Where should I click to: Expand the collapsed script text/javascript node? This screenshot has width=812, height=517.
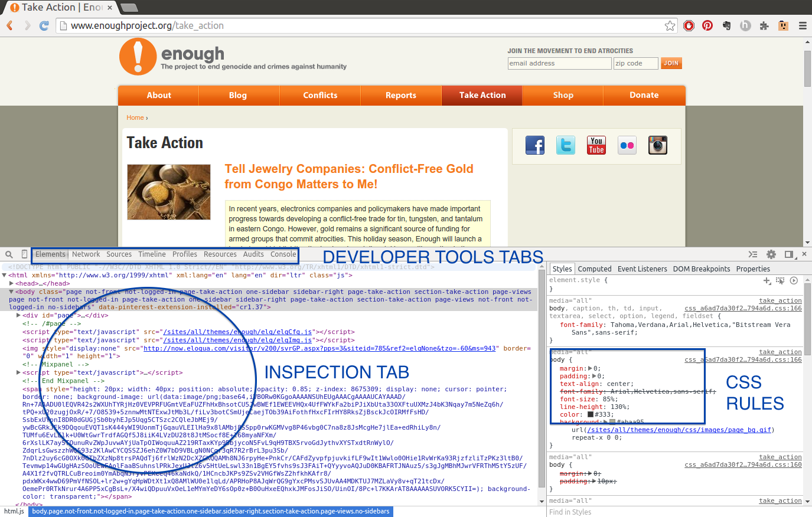pyautogui.click(x=19, y=372)
